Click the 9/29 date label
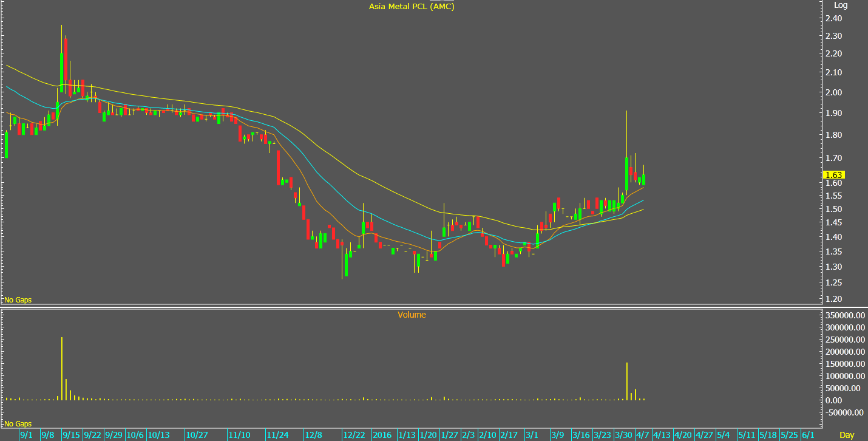The image size is (868, 441). [114, 436]
